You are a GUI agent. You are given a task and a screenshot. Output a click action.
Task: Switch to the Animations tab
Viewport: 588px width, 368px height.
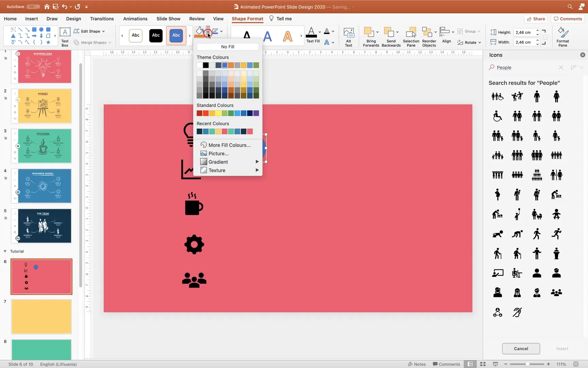click(x=135, y=19)
